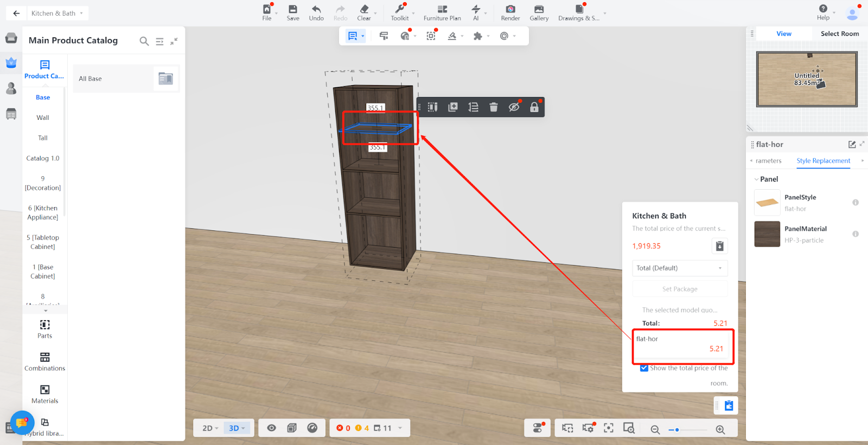Select the Wall catalog category
The width and height of the screenshot is (868, 445).
click(43, 118)
